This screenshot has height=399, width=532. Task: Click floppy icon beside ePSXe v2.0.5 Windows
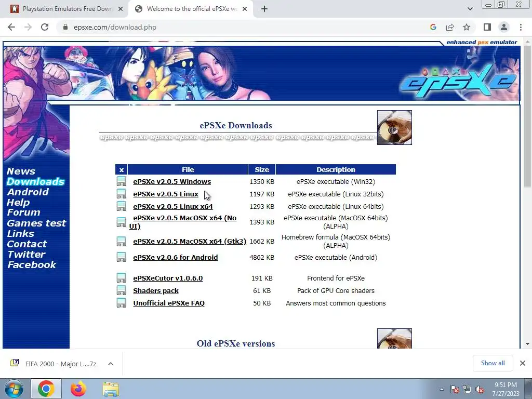pyautogui.click(x=121, y=181)
